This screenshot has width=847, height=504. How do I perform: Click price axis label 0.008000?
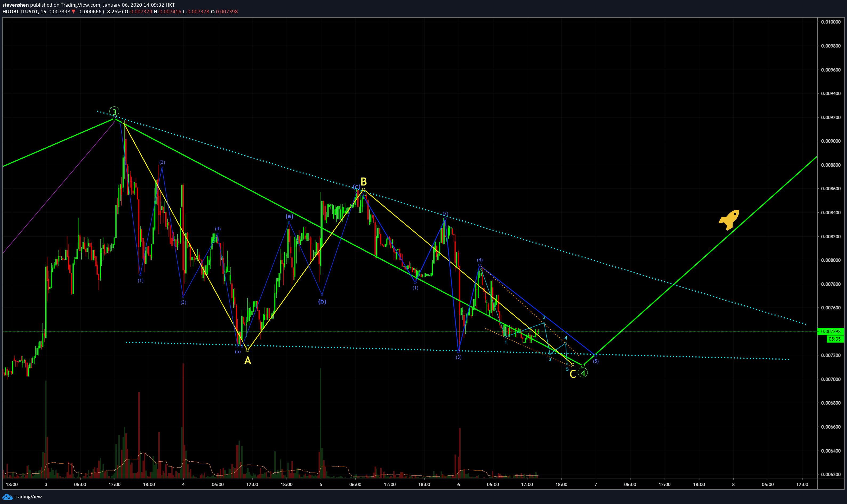[831, 260]
